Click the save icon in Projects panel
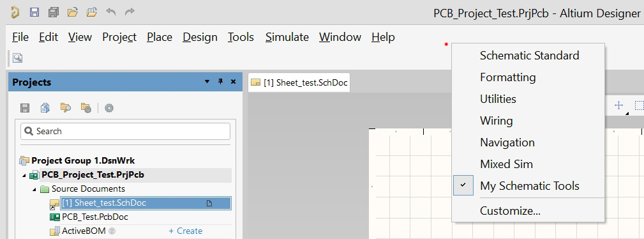The height and width of the screenshot is (239, 644). tap(25, 108)
